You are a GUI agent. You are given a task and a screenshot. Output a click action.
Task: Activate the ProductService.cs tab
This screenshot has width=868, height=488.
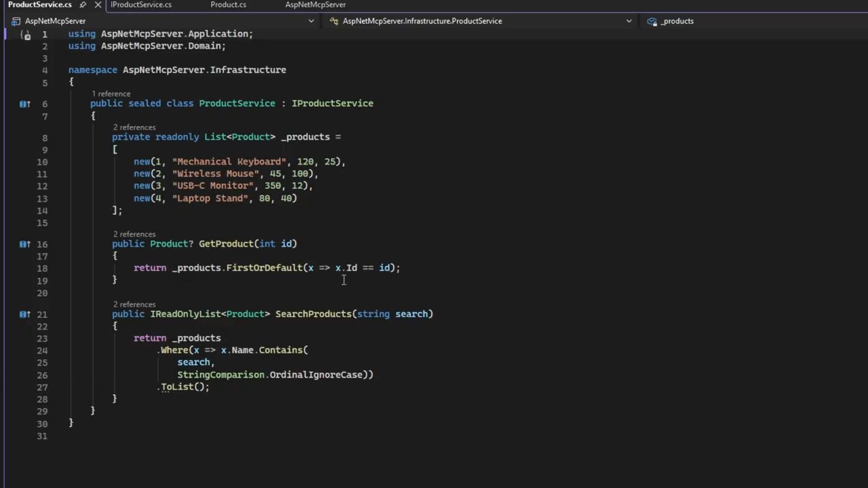click(x=39, y=5)
